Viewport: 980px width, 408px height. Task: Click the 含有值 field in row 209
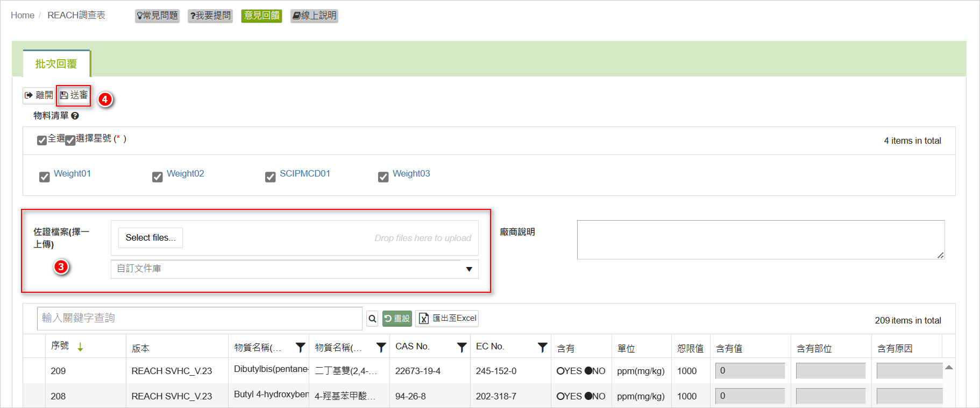click(750, 371)
